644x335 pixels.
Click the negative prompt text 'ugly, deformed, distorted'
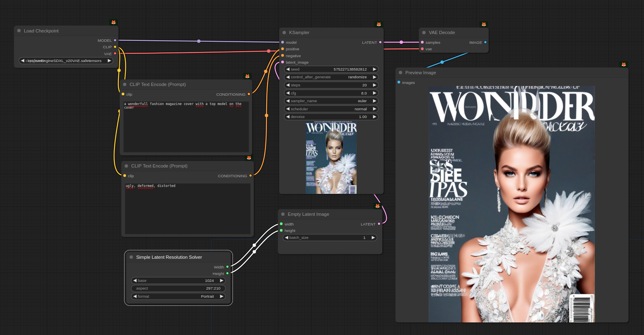[x=151, y=186]
